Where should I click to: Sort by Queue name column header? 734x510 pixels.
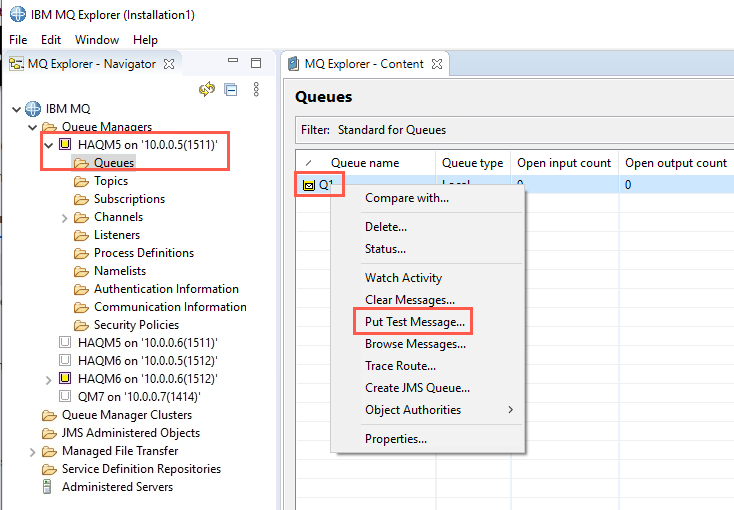coord(365,163)
